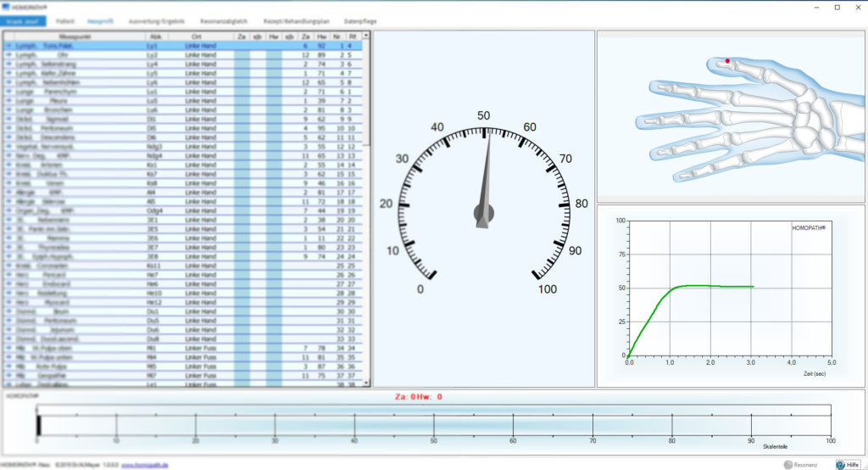Viewport: 868px width, 470px height.
Task: Click the Abk column header
Action: tap(156, 36)
